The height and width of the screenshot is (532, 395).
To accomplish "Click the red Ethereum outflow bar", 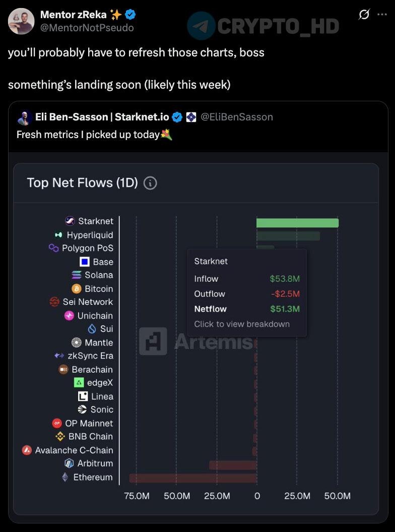I will pos(193,478).
